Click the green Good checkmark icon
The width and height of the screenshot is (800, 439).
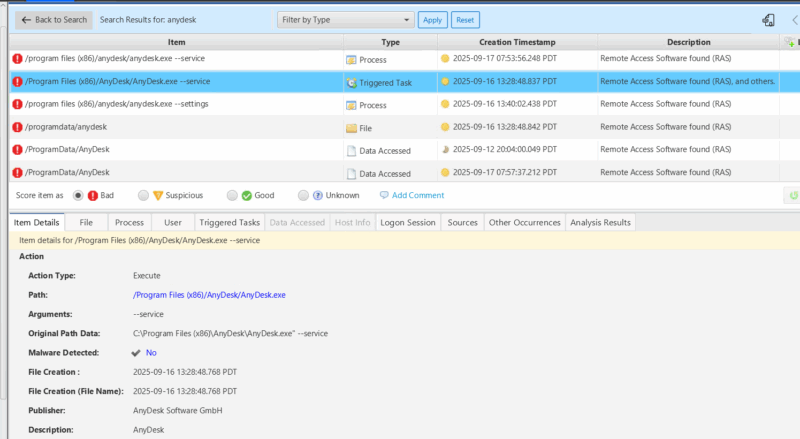pos(246,196)
